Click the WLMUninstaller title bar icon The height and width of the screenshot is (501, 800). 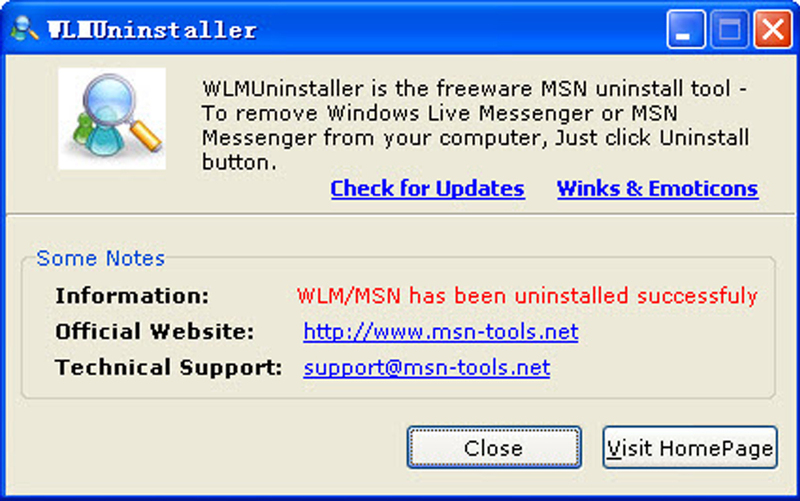click(24, 29)
